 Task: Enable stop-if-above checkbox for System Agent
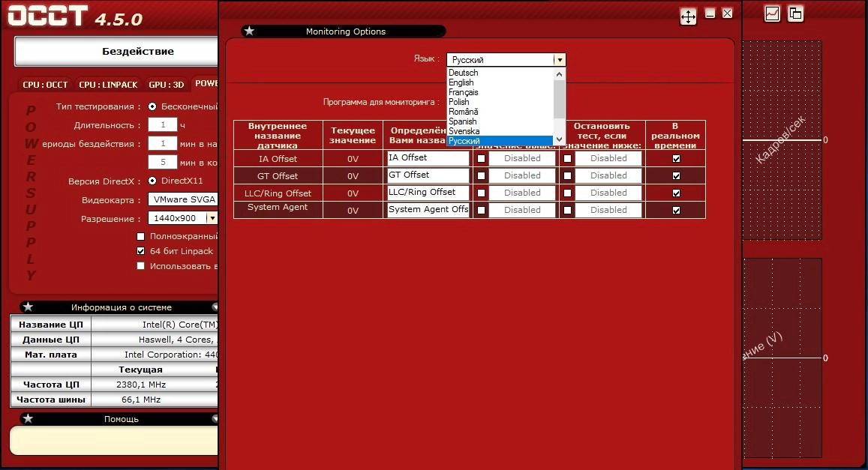click(481, 210)
